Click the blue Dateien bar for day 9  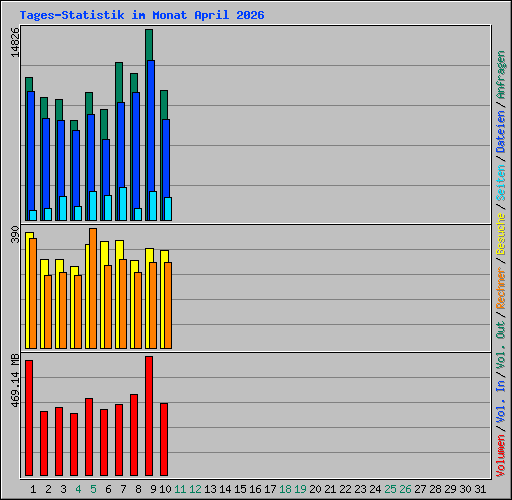click(151, 126)
